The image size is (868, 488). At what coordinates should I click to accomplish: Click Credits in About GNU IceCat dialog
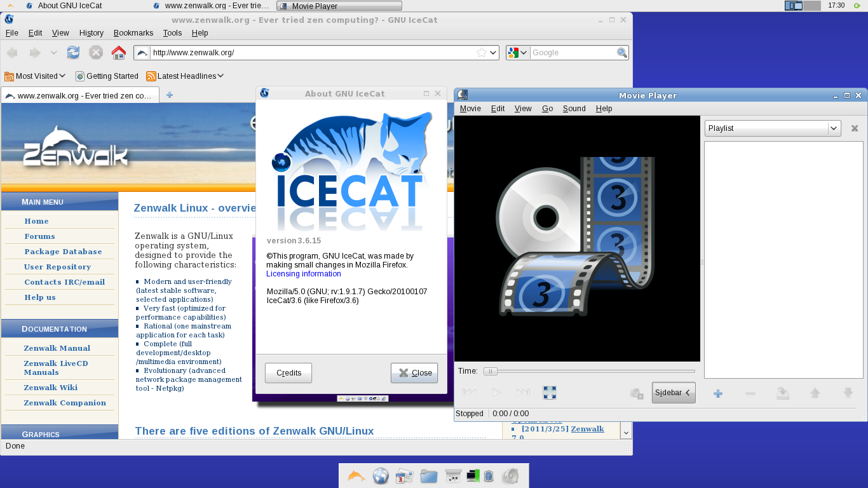coord(288,373)
